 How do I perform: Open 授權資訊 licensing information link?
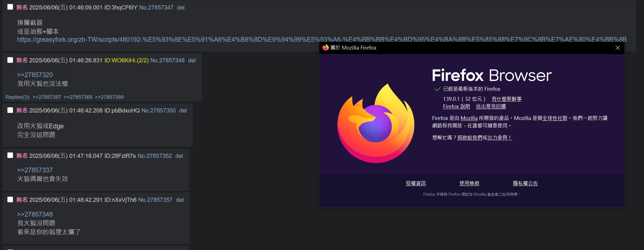[x=416, y=183]
